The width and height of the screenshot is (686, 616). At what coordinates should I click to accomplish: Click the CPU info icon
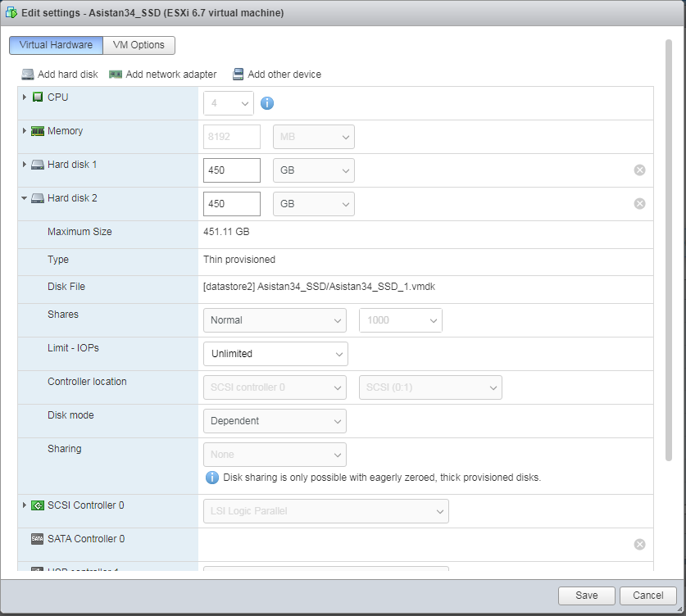266,103
